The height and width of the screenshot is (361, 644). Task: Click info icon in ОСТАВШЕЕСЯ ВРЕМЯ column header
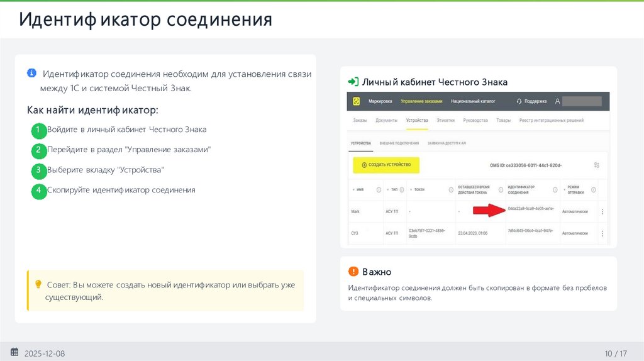coord(501,190)
